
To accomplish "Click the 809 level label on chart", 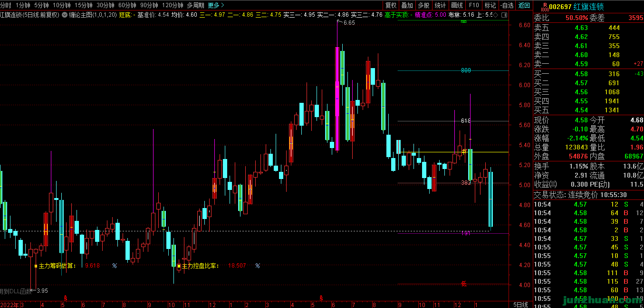I will (x=466, y=70).
